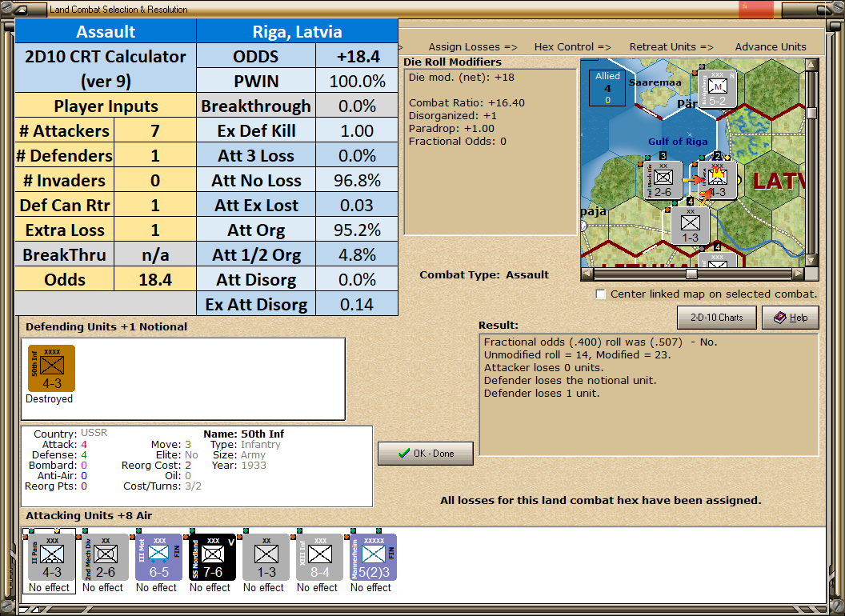
Task: Open the Help button
Action: [x=791, y=318]
